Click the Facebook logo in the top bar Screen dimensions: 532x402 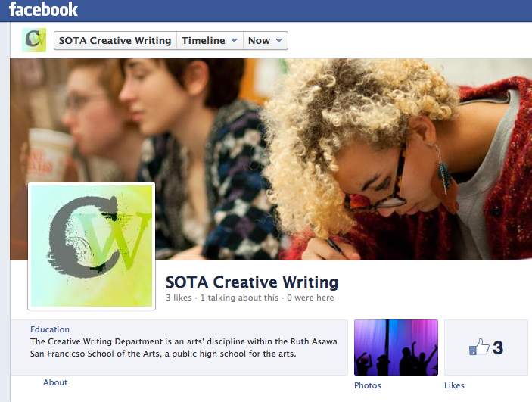[x=43, y=10]
